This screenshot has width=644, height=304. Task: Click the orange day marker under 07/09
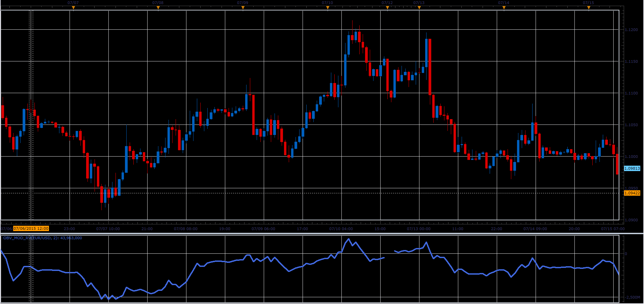tap(243, 8)
